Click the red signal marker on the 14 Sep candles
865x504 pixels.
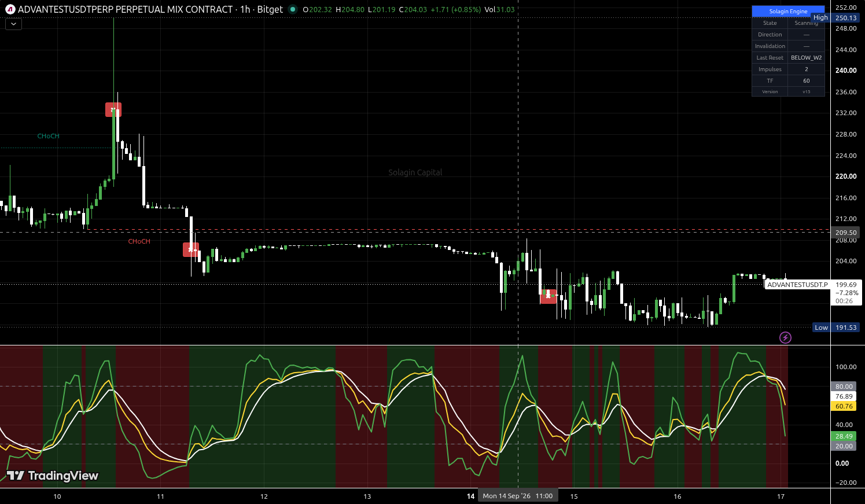click(x=549, y=296)
